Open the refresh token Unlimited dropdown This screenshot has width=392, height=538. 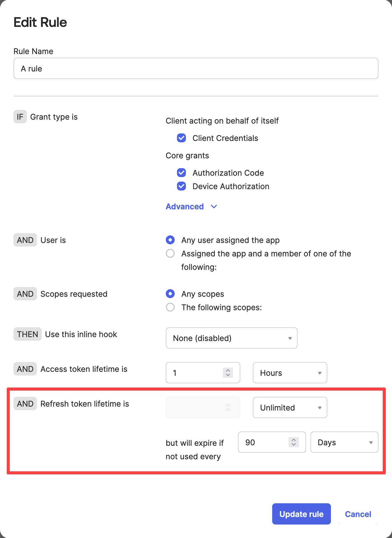coord(290,407)
